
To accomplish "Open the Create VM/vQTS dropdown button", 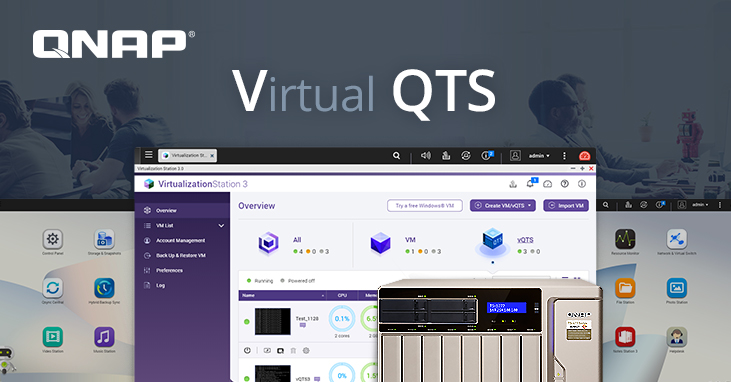I will click(503, 205).
